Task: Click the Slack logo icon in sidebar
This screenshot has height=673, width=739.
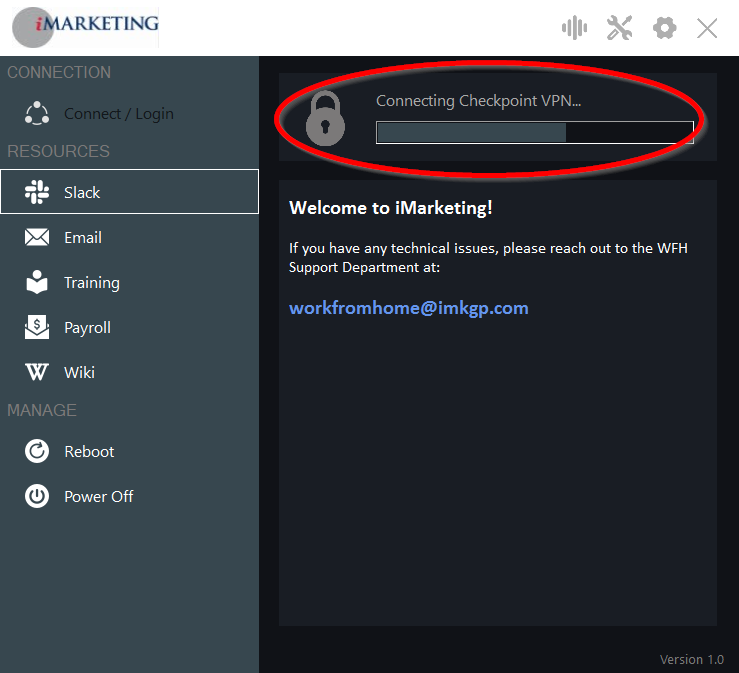Action: [37, 192]
